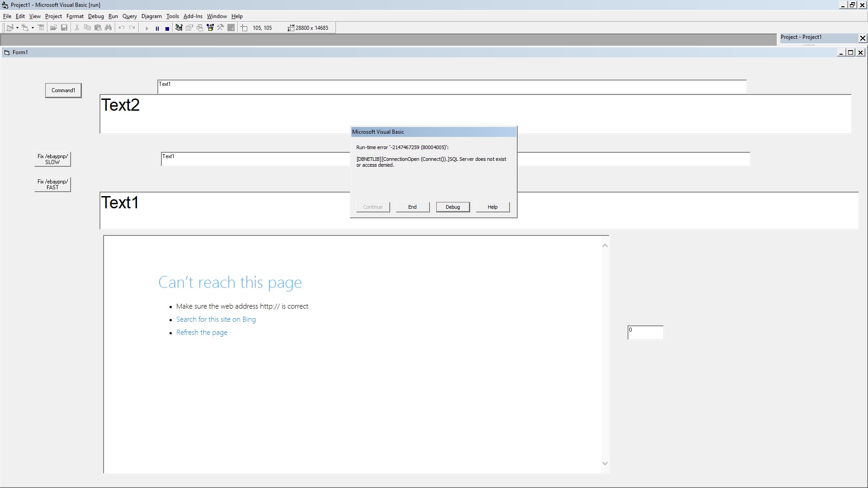Open the Add Project dropdown arrow
This screenshot has width=868, height=488.
click(17, 28)
